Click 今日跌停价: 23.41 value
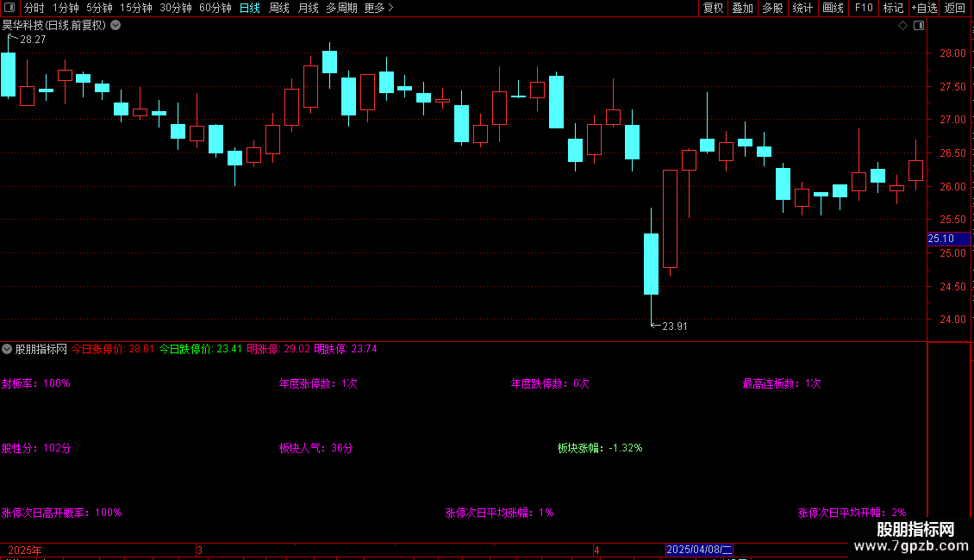Screen dimensions: 974x560 tap(200, 349)
